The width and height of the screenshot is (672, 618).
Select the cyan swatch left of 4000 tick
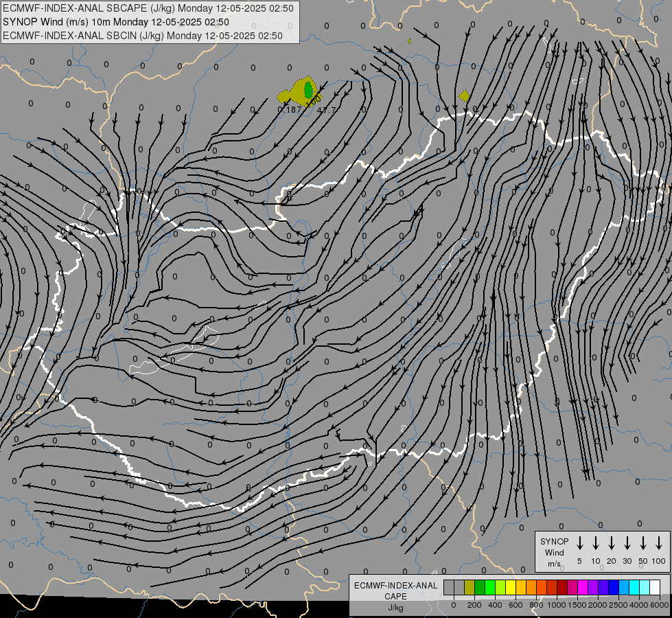[634, 587]
